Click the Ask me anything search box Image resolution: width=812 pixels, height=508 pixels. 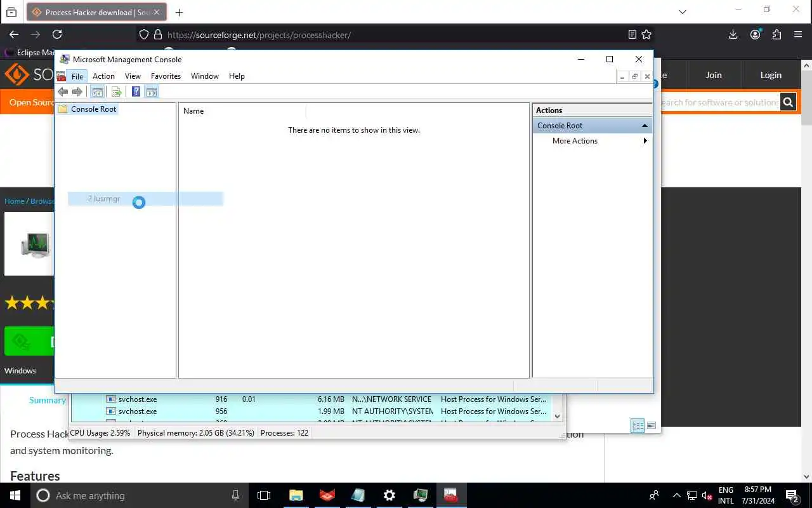pyautogui.click(x=140, y=495)
